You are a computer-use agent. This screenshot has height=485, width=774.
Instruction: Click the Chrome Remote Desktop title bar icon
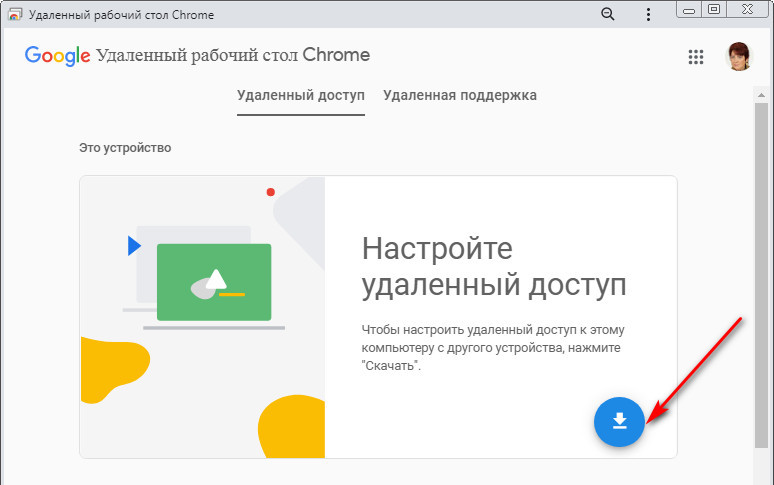[14, 15]
